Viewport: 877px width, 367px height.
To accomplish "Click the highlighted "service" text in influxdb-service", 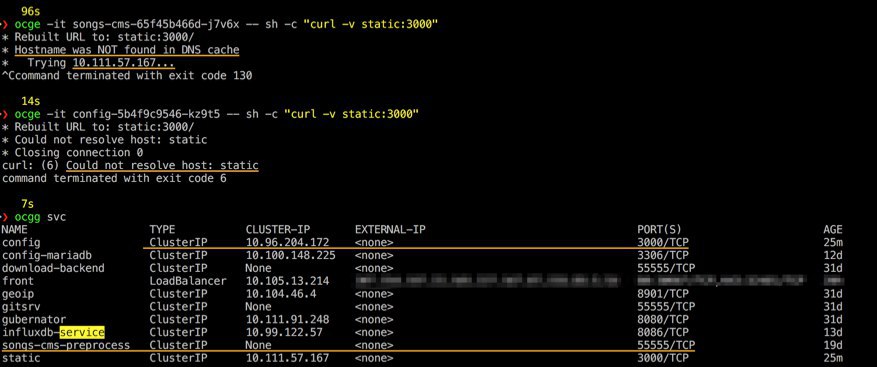I will pos(82,332).
